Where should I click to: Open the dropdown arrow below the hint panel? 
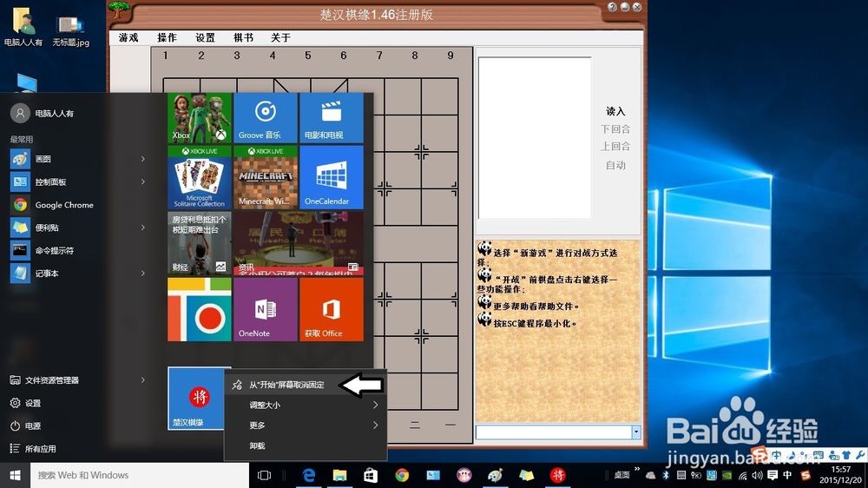[x=635, y=432]
